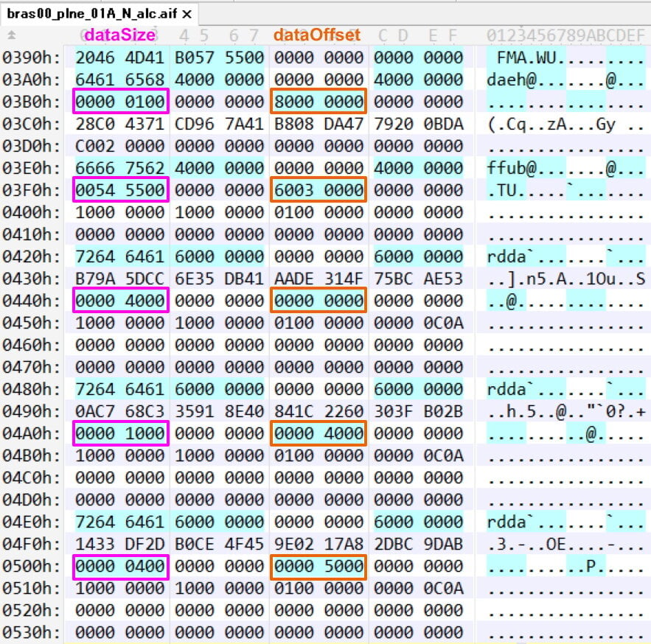Close the bras00_plne_01A_N_alc.aif tab
Image resolution: width=651 pixels, height=644 pixels.
click(x=187, y=14)
